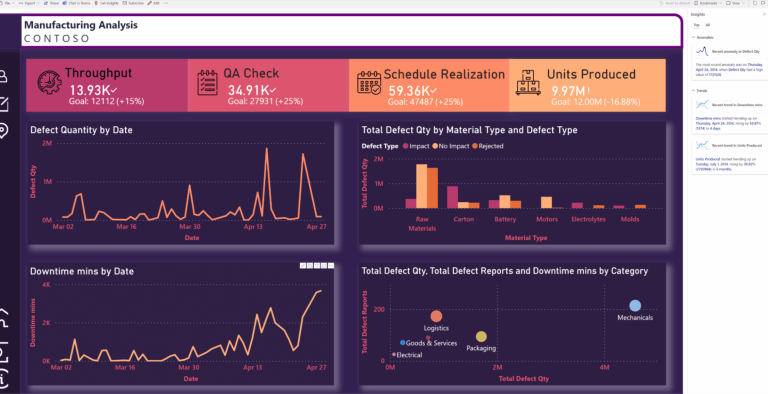Switch to the Top tab in Insights
Viewport: 768px width, 394px height.
(x=696, y=25)
